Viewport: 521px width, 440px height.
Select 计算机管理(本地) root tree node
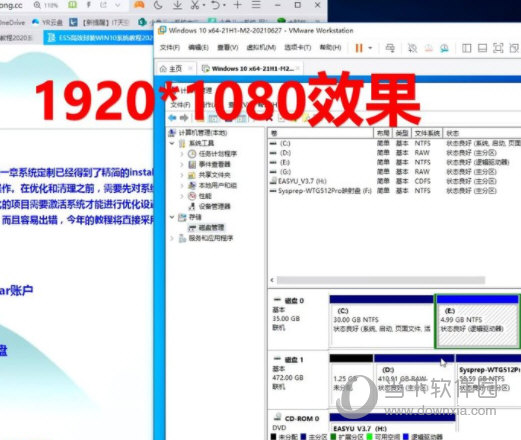coord(203,133)
